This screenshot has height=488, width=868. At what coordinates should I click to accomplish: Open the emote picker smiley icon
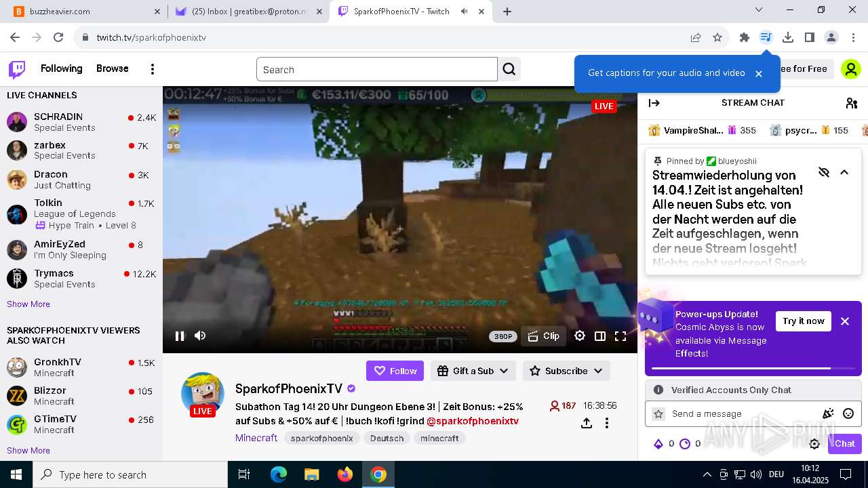pyautogui.click(x=848, y=413)
